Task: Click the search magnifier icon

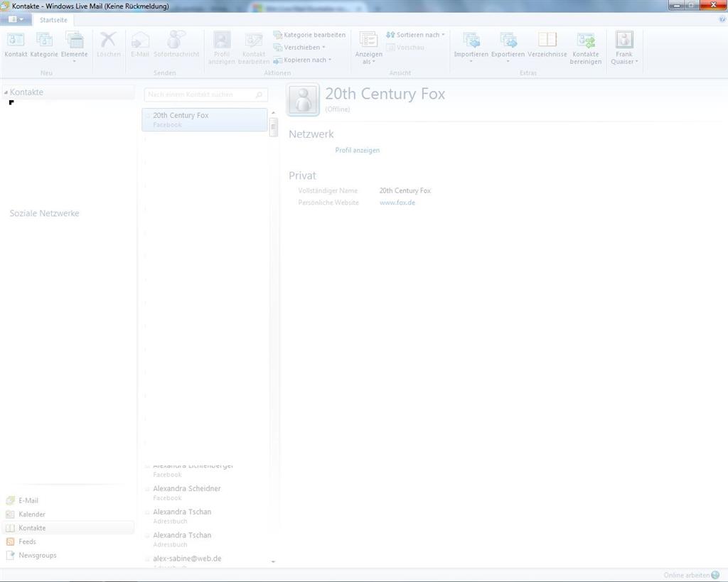Action: tap(259, 95)
